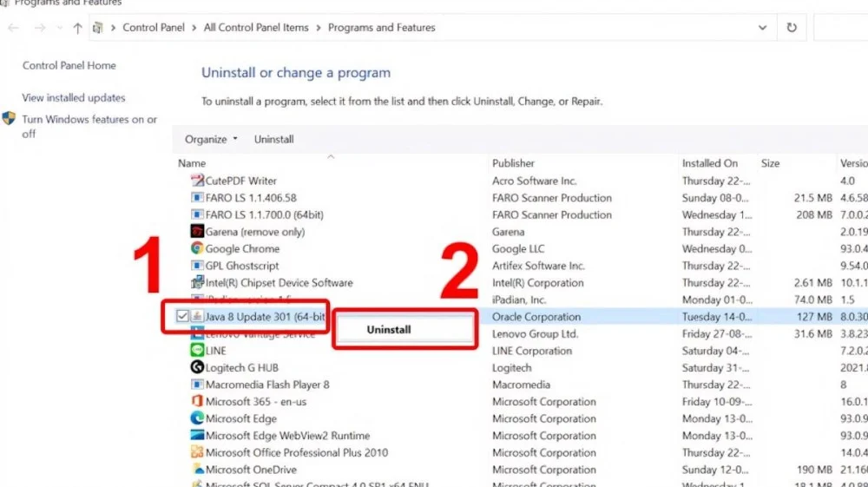Viewport: 868px width, 487px height.
Task: Click the LINE app icon
Action: pos(197,351)
